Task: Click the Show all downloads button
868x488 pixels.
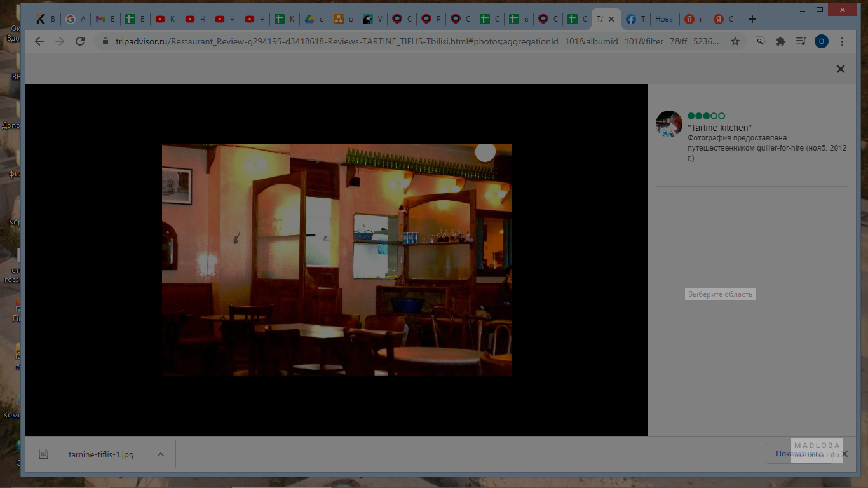Action: point(799,454)
